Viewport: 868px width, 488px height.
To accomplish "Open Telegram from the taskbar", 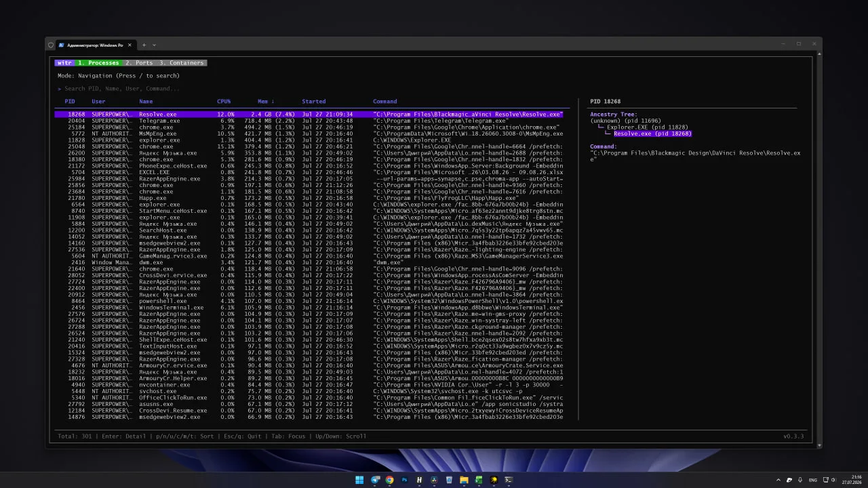I will coord(375,480).
